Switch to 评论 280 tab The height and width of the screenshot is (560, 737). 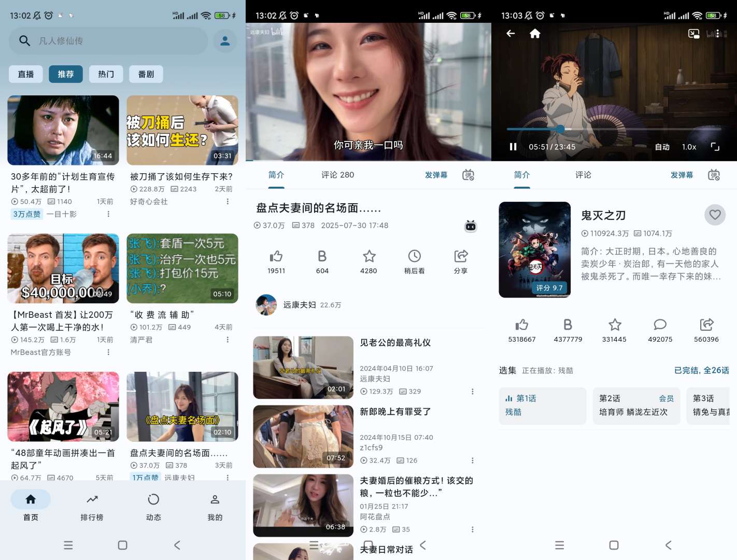pyautogui.click(x=338, y=175)
